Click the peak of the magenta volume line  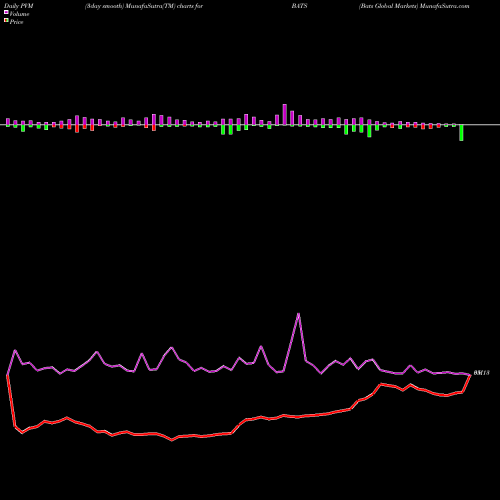(298, 314)
